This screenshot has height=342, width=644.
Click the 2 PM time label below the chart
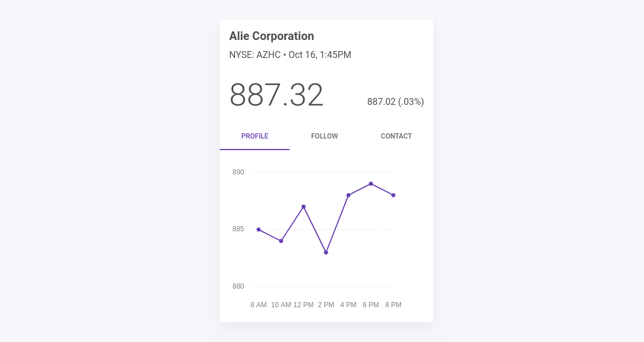325,304
